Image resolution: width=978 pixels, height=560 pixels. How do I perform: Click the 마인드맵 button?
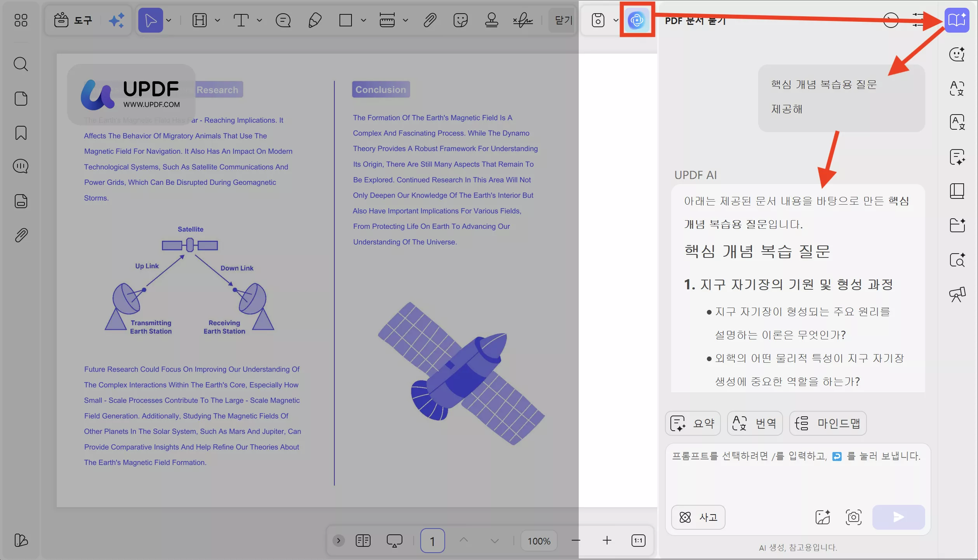[x=828, y=423]
